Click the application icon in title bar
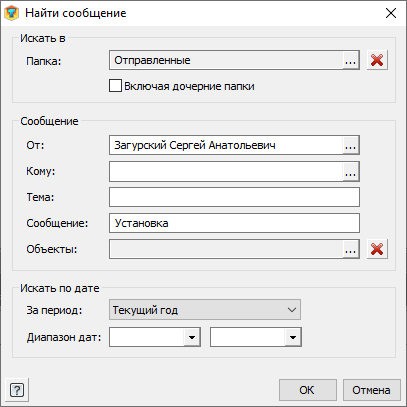The image size is (407, 407). click(12, 13)
